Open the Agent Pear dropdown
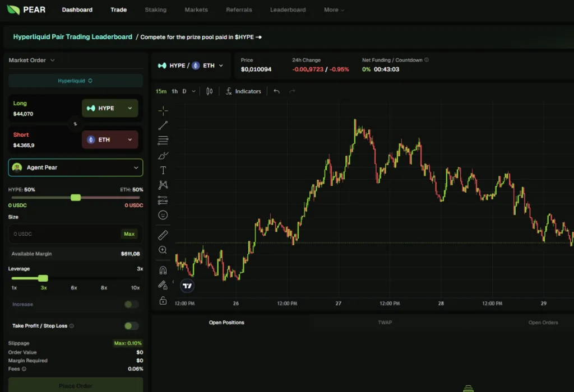Viewport: 574px width, 392px height. 76,167
